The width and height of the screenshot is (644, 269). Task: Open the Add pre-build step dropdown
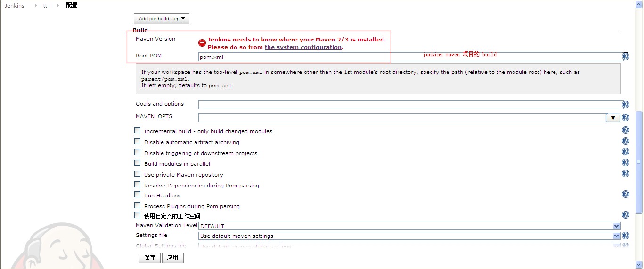click(162, 19)
